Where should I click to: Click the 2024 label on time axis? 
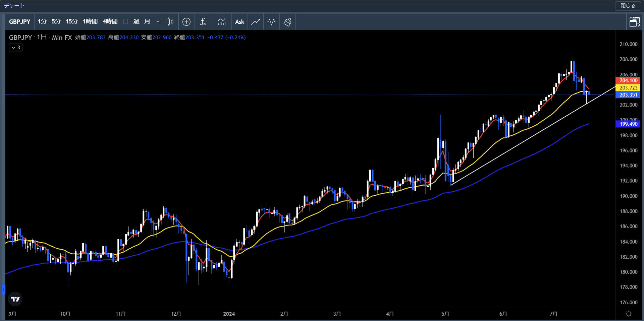coord(229,314)
